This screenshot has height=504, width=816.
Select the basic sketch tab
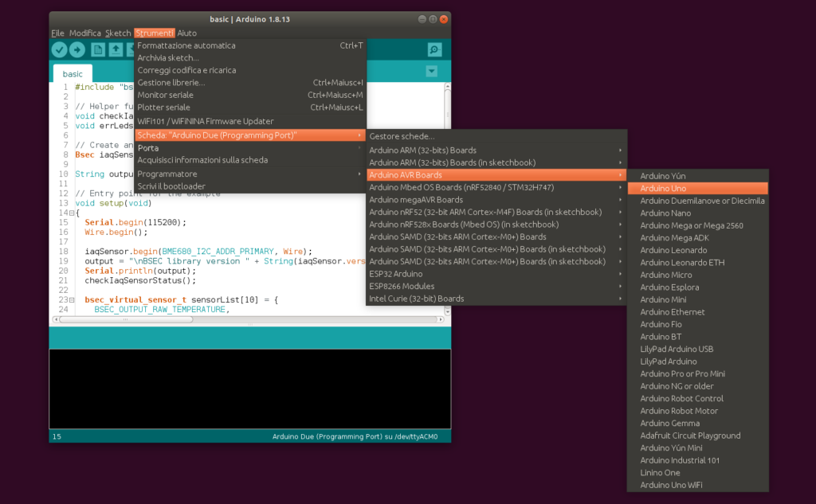coord(73,74)
